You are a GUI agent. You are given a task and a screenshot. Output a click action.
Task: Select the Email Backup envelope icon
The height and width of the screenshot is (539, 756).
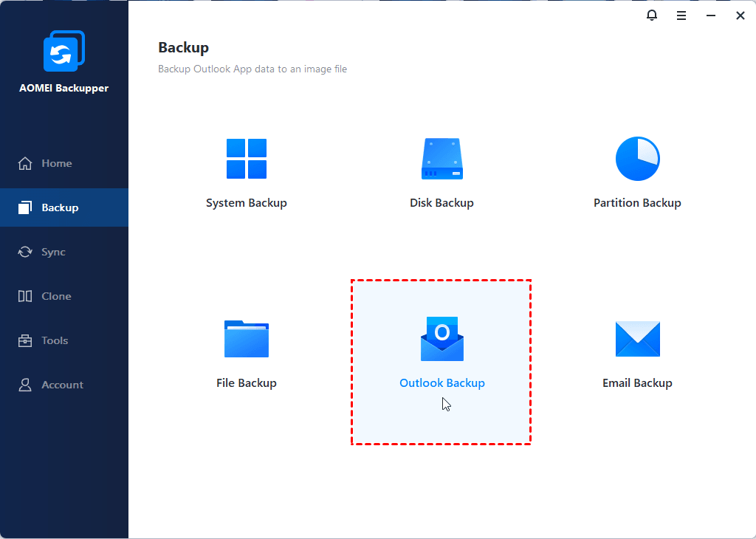[x=637, y=339]
